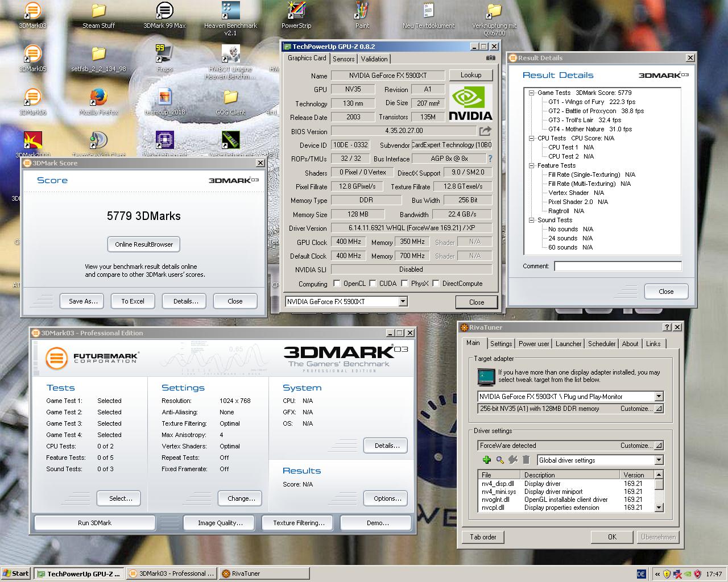Open RivaTuner target adapter dropdown
This screenshot has height=582, width=728.
point(659,396)
